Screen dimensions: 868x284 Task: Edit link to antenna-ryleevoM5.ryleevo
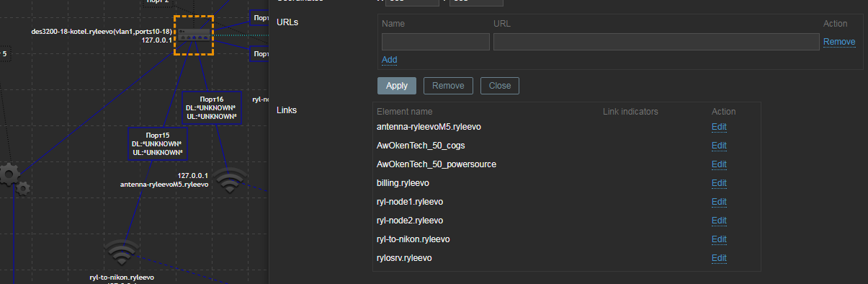tap(719, 127)
